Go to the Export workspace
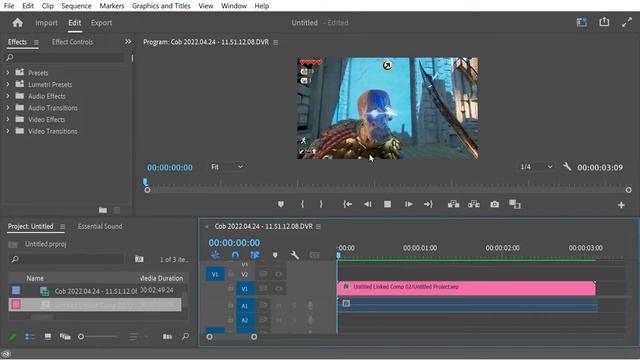 pos(101,23)
